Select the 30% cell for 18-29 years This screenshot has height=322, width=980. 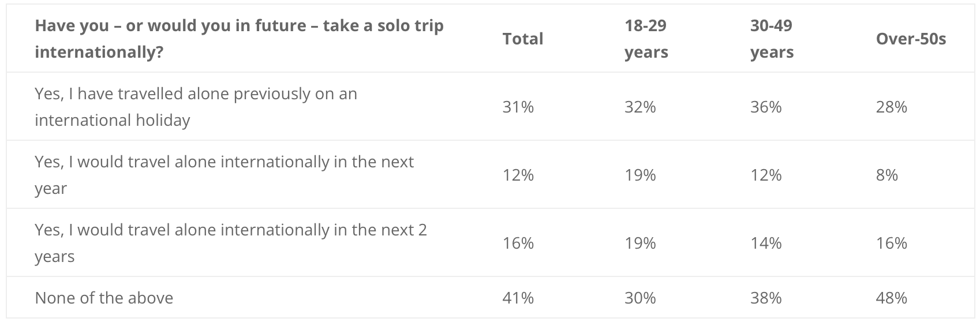[x=640, y=298]
